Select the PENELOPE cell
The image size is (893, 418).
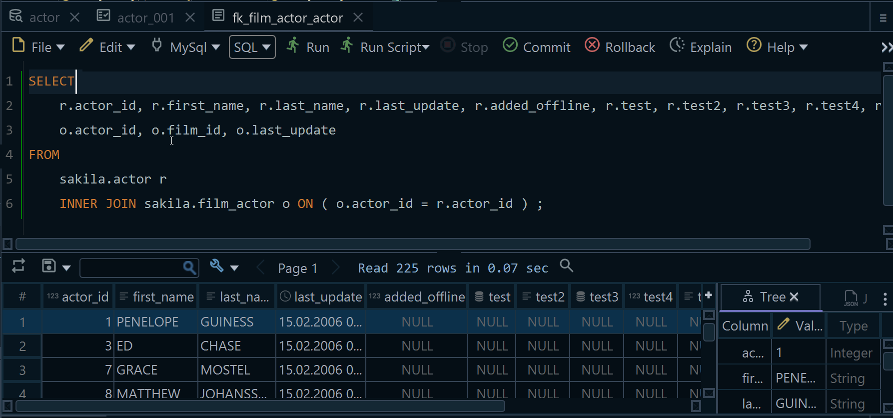click(x=155, y=322)
